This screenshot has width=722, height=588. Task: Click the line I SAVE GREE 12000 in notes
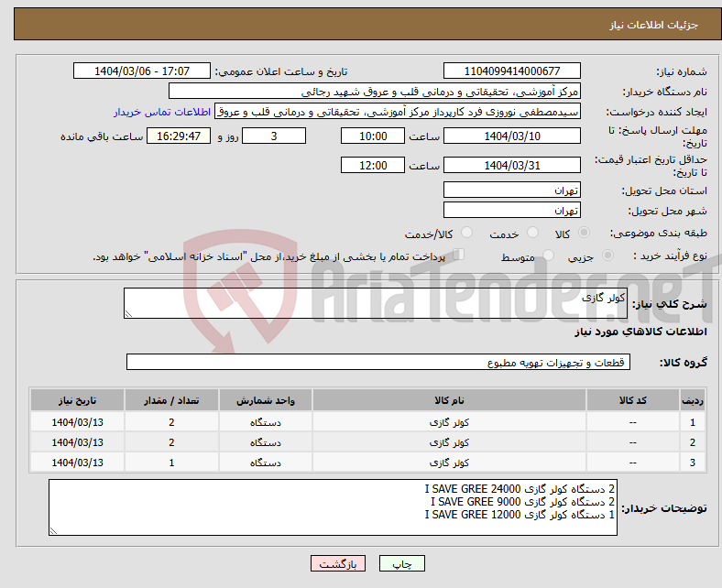pyautogui.click(x=520, y=515)
